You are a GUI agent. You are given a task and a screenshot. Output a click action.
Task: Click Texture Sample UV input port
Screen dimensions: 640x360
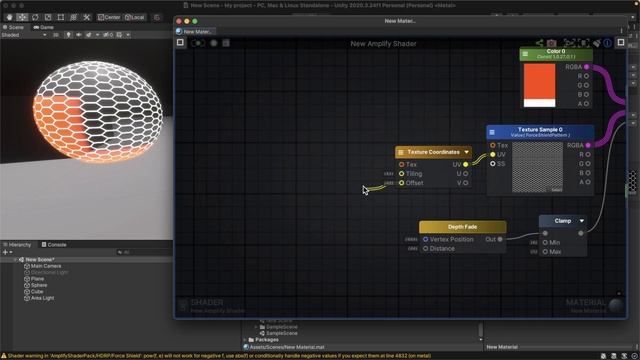click(493, 154)
